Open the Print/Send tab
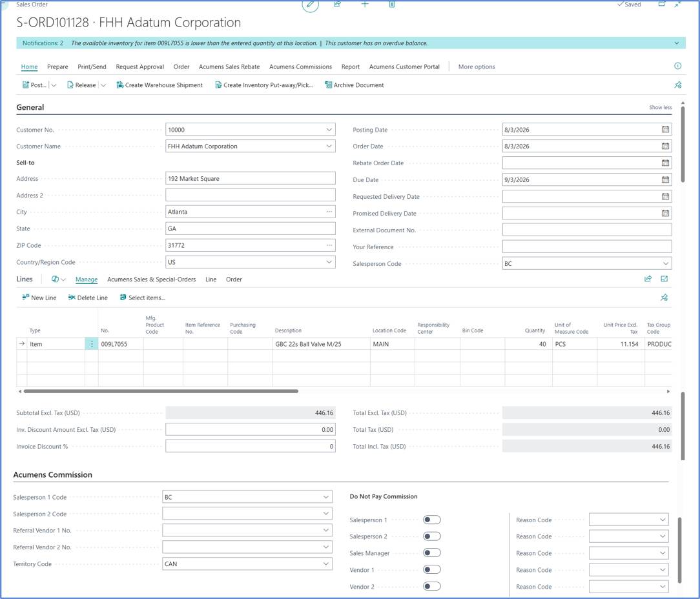The height and width of the screenshot is (599, 700). [x=92, y=66]
